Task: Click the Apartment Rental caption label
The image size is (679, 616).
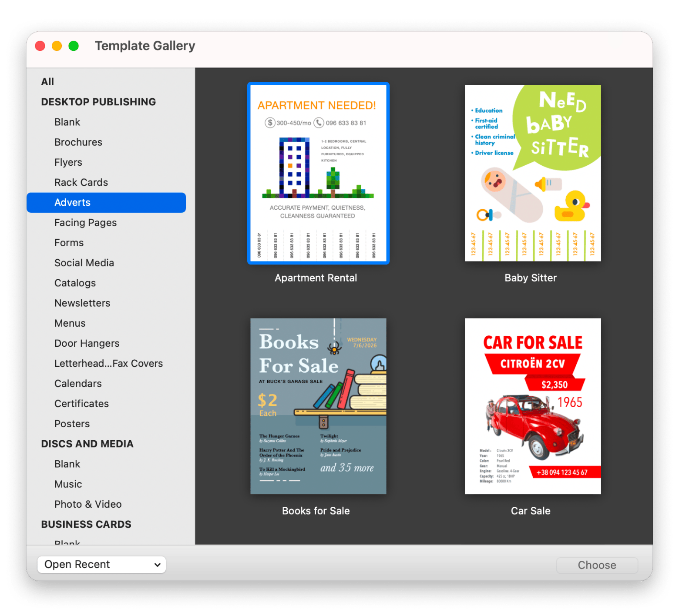Action: pyautogui.click(x=316, y=278)
